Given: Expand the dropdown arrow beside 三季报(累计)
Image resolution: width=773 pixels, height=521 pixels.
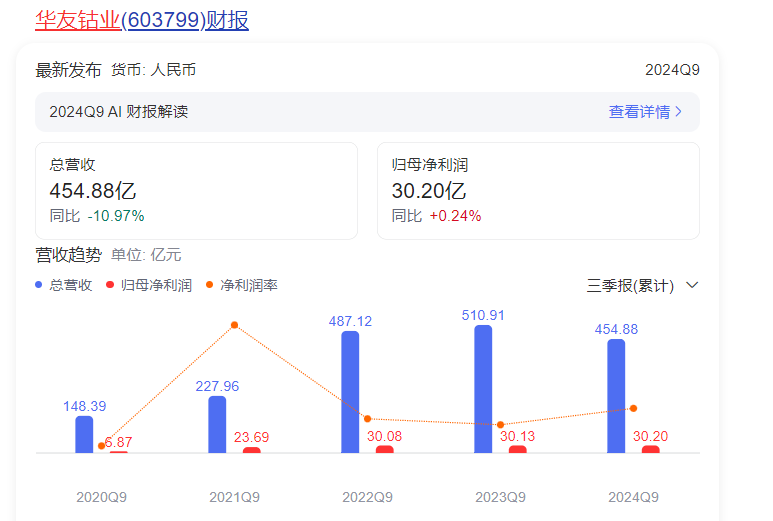Looking at the screenshot, I should pyautogui.click(x=692, y=285).
